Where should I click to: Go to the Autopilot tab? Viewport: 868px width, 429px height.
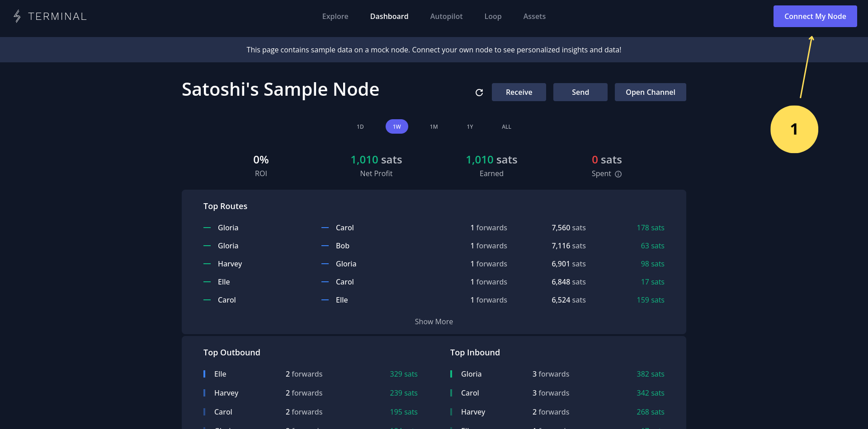(x=446, y=16)
